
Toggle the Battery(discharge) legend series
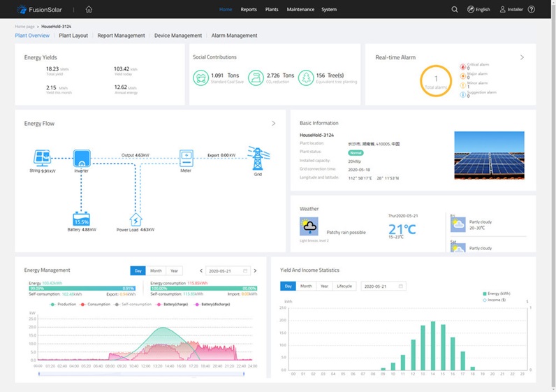tap(212, 305)
